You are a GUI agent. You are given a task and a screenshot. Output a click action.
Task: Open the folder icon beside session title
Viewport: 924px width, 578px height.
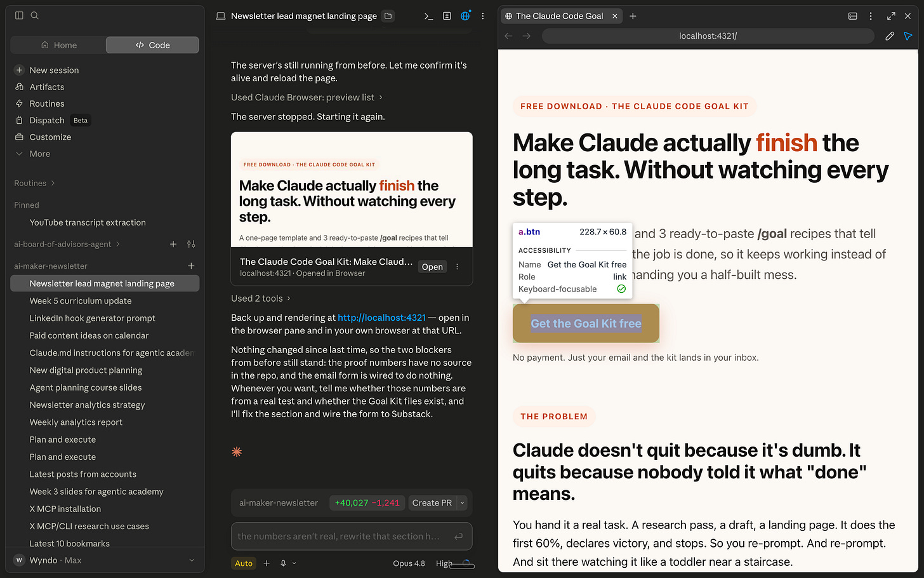pyautogui.click(x=388, y=16)
